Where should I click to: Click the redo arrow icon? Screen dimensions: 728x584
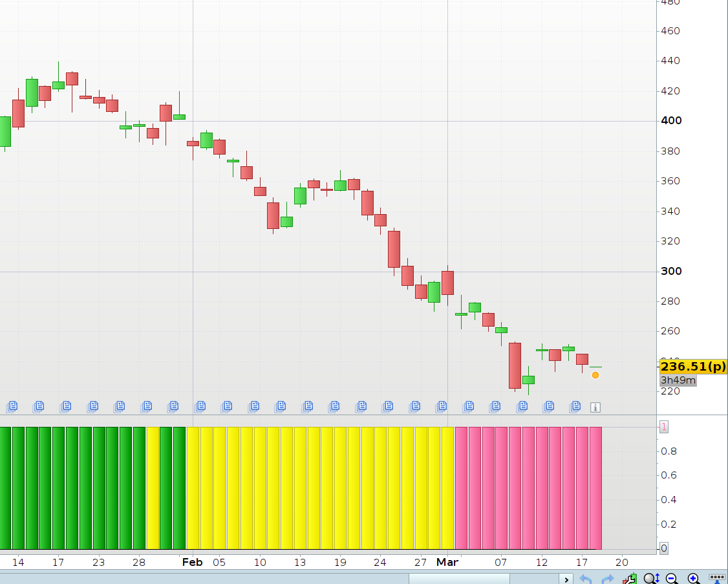pos(607,579)
